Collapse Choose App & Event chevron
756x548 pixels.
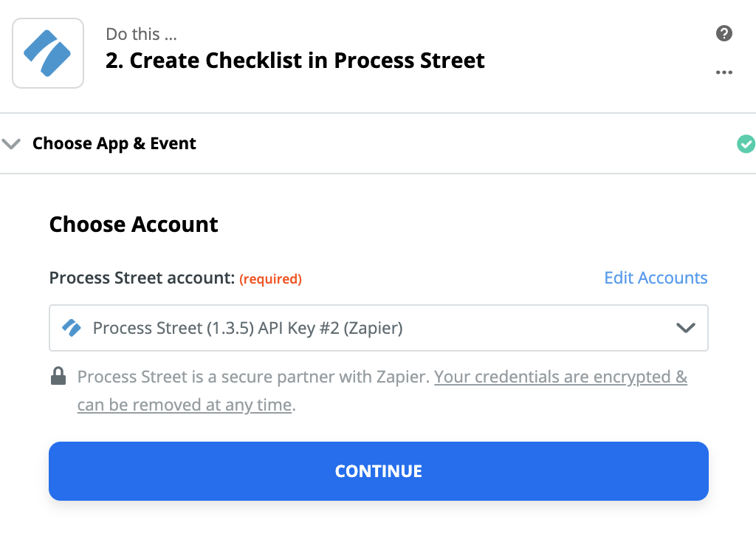[x=11, y=143]
